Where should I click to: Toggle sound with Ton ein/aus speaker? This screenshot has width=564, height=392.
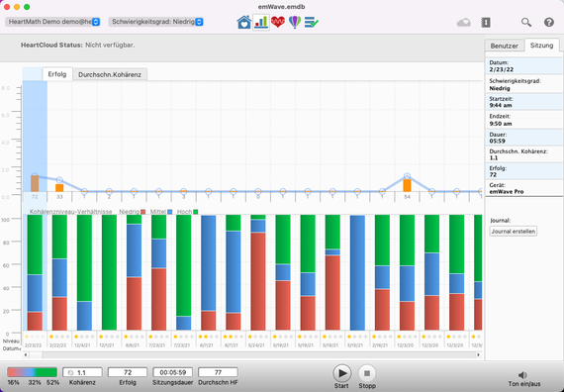523,379
